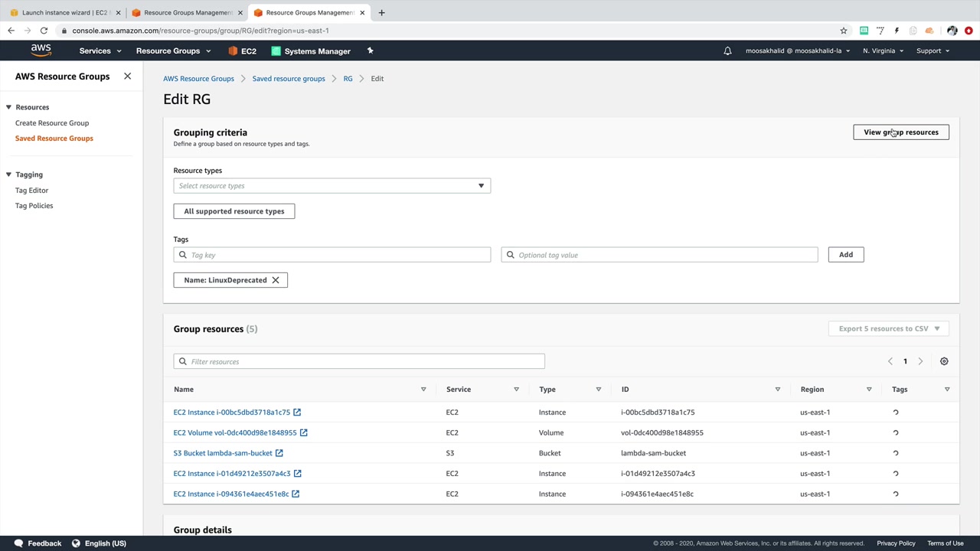Click the Add tag button
980x551 pixels.
coord(846,255)
